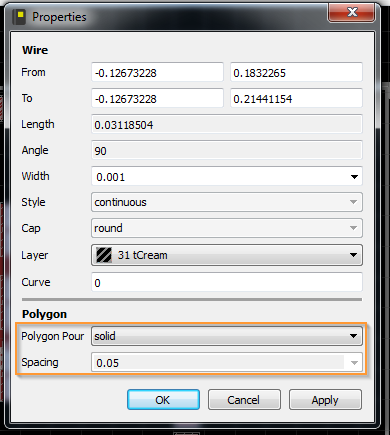
Task: Click the Curve field showing 0
Action: [x=227, y=282]
